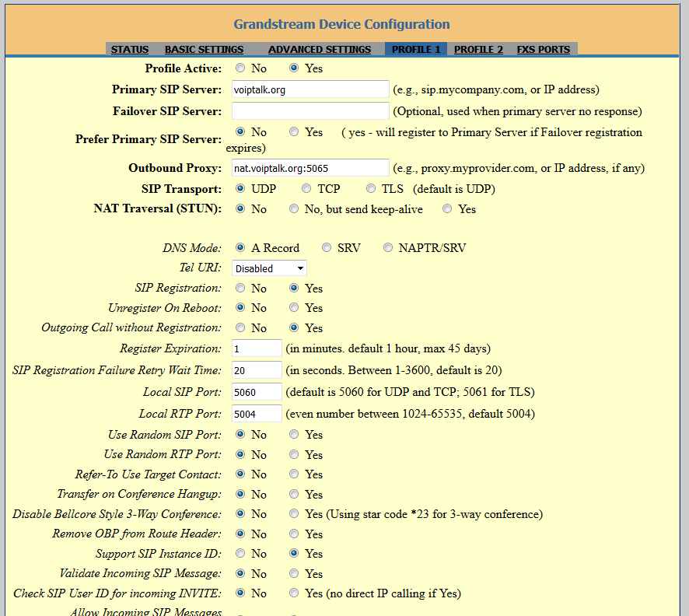
Task: Select NAPTR/SRV DNS Mode
Action: [387, 247]
